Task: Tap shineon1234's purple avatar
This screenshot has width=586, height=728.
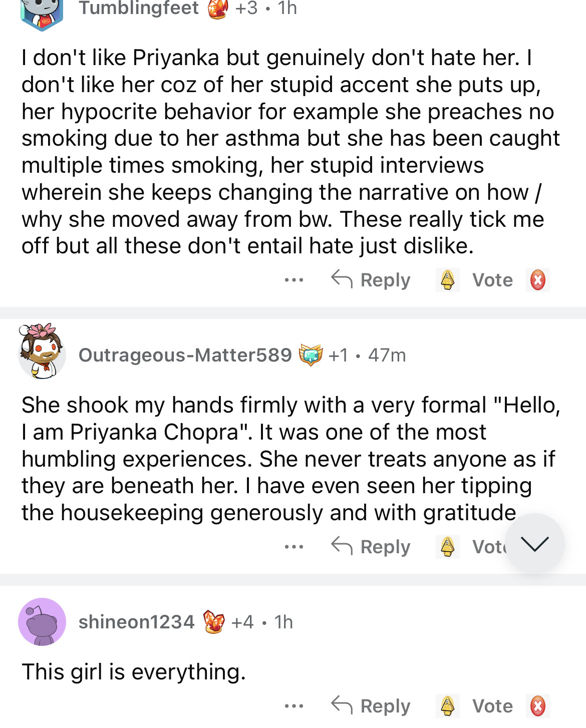Action: pos(42,622)
